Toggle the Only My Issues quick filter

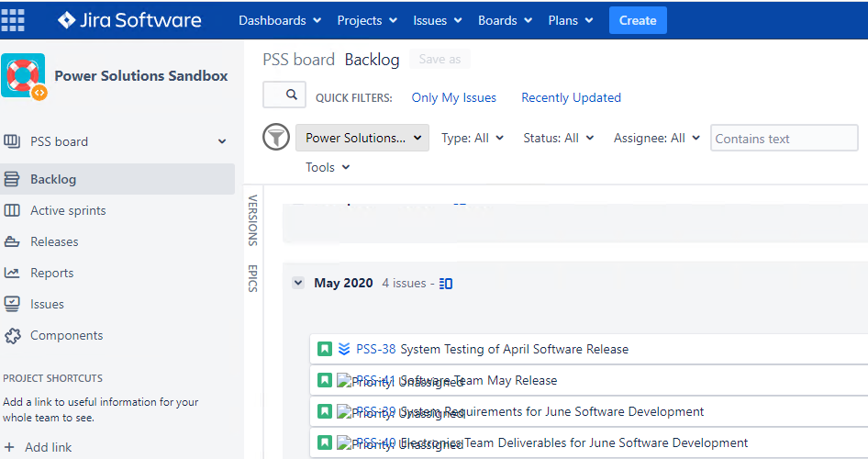(454, 97)
